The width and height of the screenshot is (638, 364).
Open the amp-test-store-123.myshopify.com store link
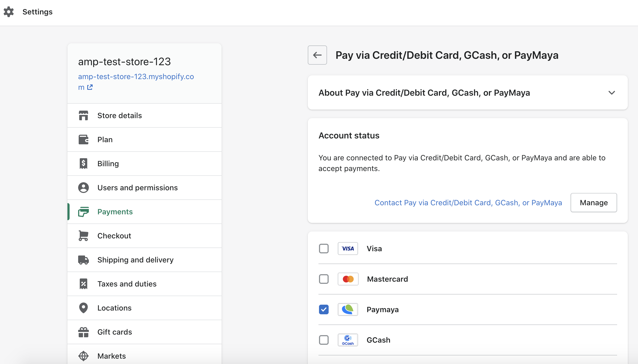coord(136,77)
